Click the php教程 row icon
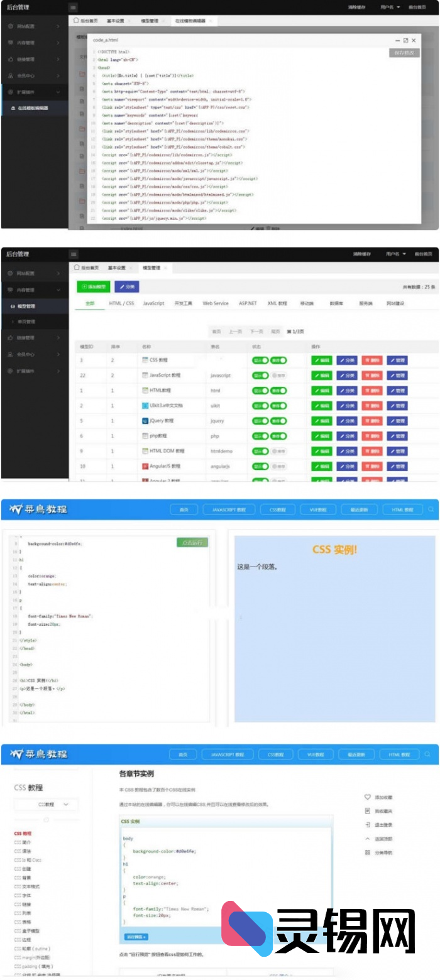440x980 pixels. pos(145,435)
